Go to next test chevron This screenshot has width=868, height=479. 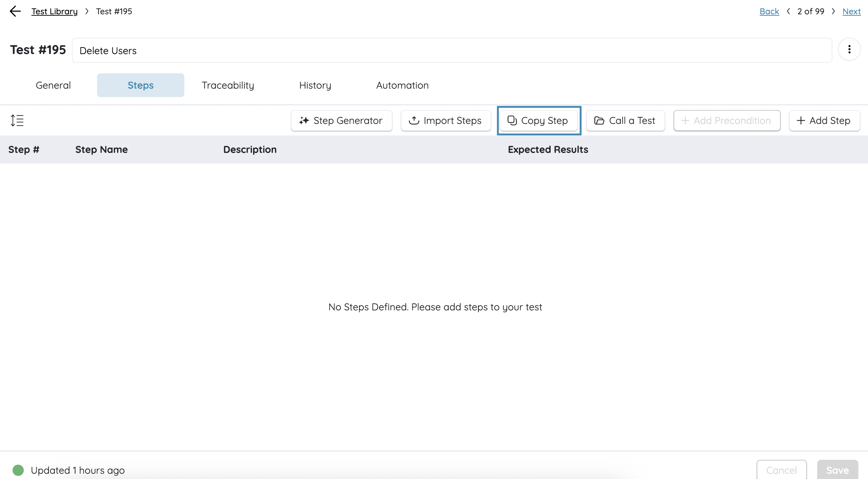point(833,11)
